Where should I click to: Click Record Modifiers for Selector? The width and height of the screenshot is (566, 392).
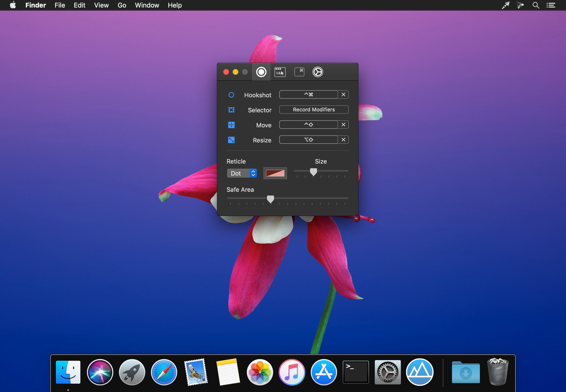[314, 110]
